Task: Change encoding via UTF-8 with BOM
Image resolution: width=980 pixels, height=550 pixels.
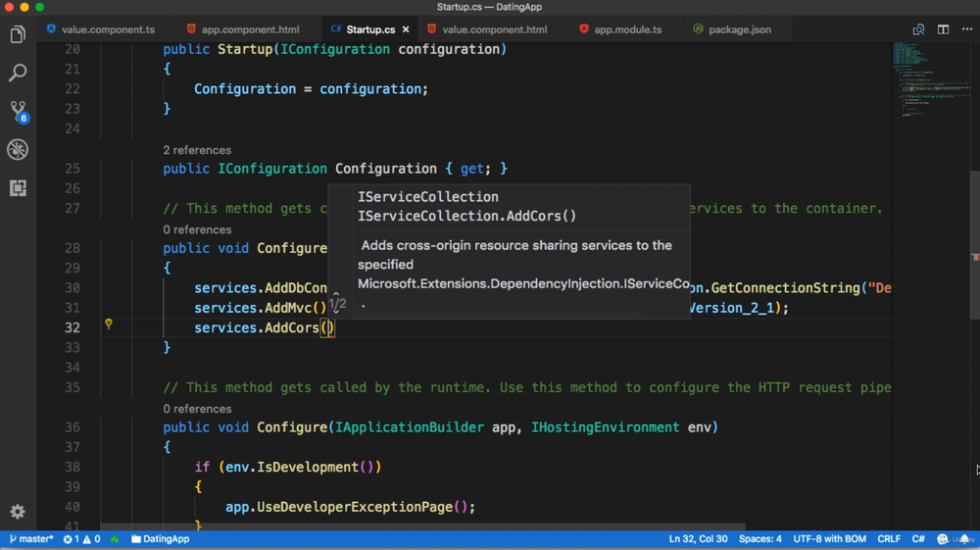Action: click(x=829, y=539)
